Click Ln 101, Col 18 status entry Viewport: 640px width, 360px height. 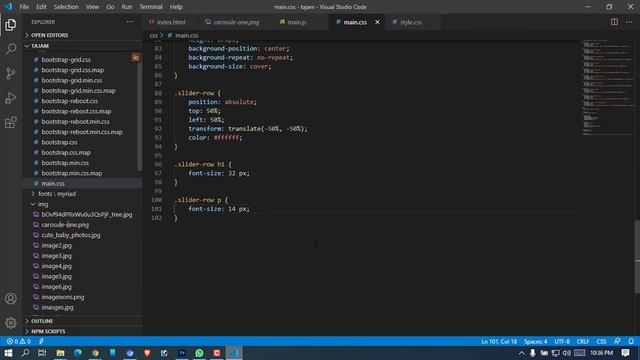click(499, 341)
